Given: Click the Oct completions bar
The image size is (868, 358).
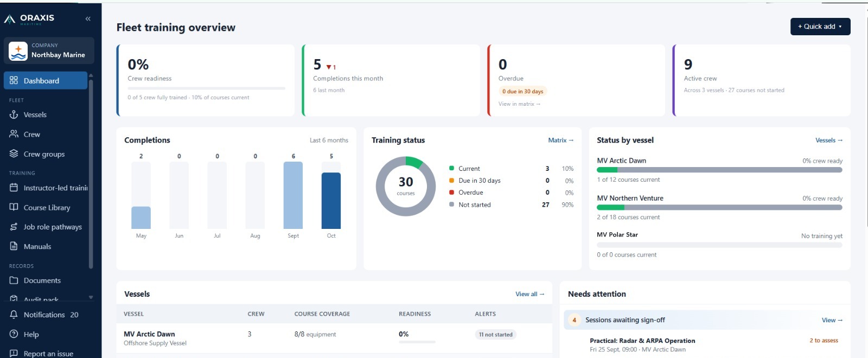Looking at the screenshot, I should 331,201.
